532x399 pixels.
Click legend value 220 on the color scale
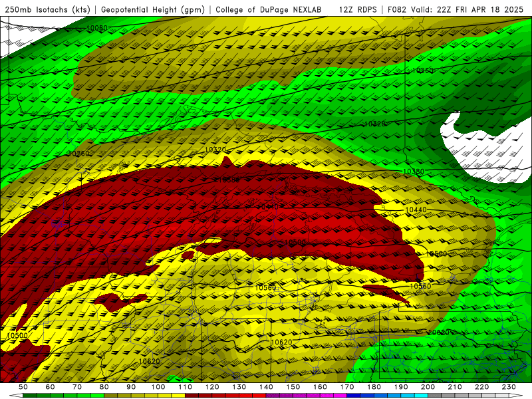pyautogui.click(x=481, y=387)
